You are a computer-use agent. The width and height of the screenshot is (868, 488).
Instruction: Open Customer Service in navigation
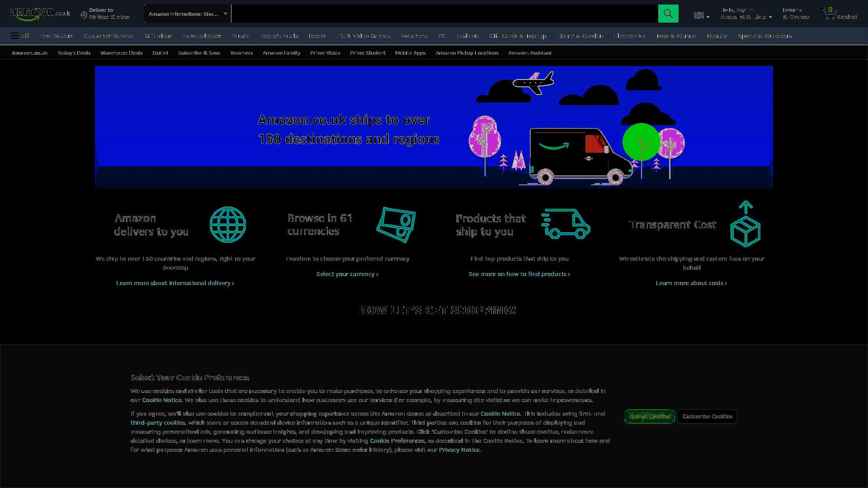point(108,36)
